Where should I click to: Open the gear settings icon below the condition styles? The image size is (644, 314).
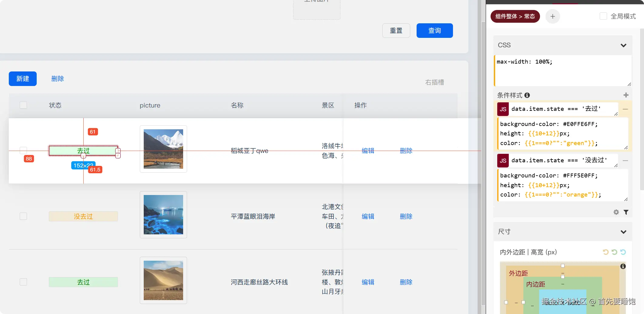[616, 212]
